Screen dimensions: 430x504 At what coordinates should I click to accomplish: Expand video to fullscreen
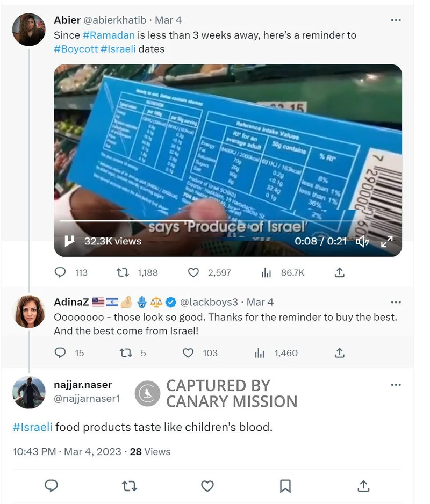coord(387,242)
